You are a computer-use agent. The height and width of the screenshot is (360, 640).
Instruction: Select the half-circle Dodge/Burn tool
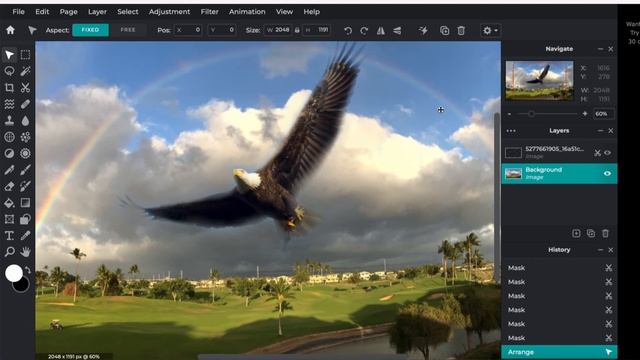[x=9, y=153]
